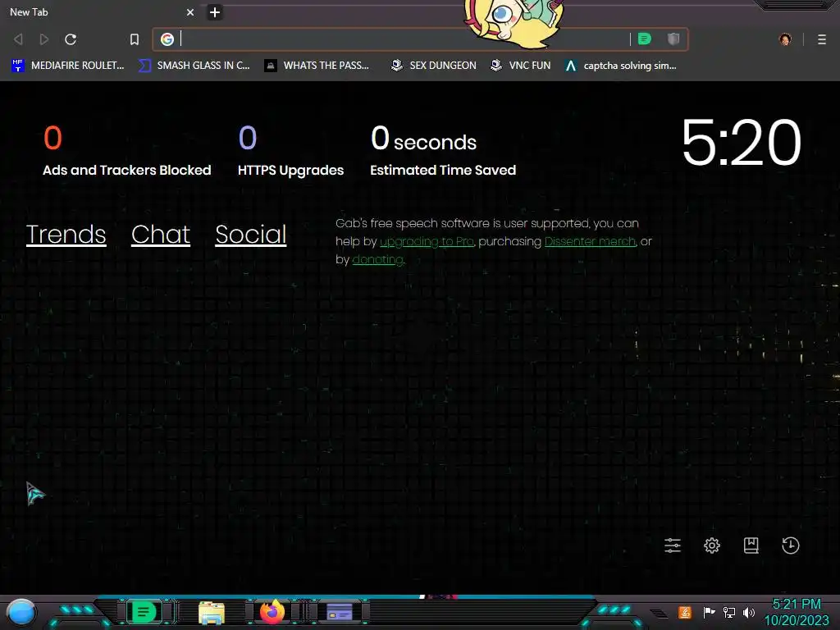Go forward with the forward arrow
The image size is (840, 630).
click(44, 39)
